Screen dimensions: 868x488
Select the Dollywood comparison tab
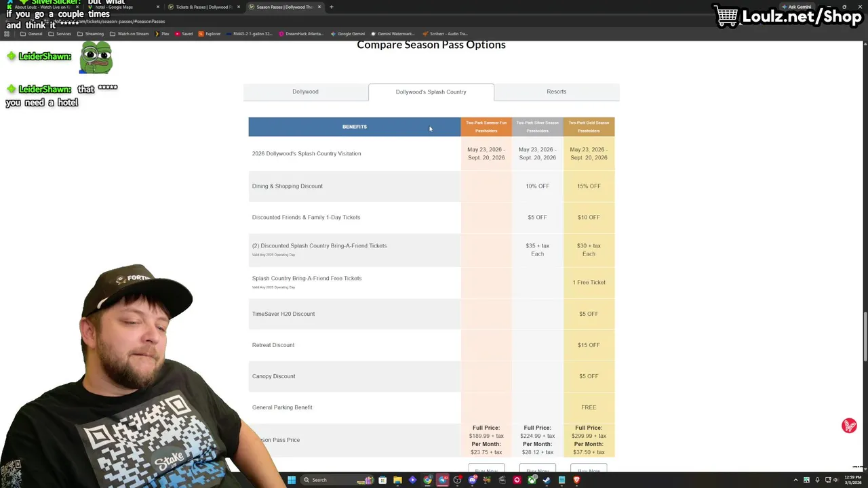pos(305,91)
